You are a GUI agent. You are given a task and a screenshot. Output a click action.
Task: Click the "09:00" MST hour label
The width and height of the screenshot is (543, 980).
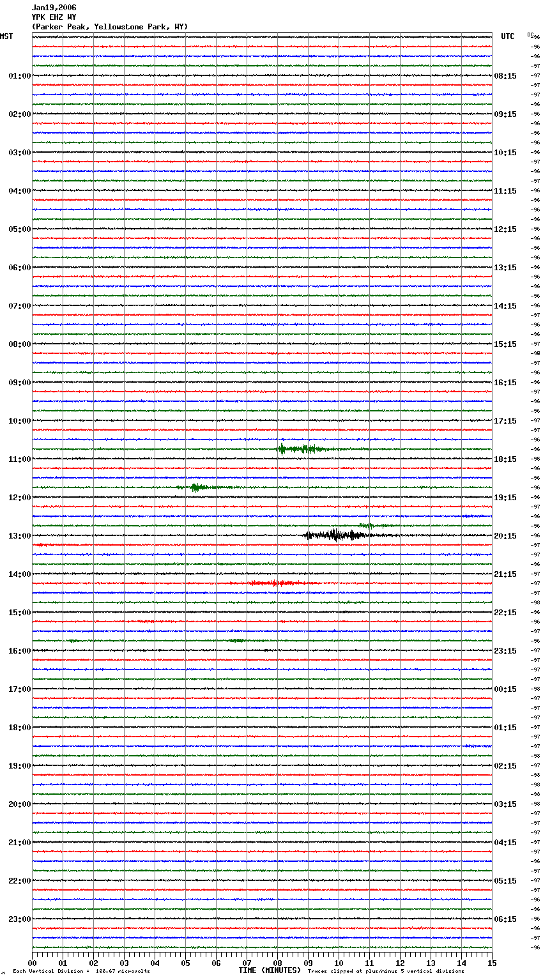pos(19,383)
